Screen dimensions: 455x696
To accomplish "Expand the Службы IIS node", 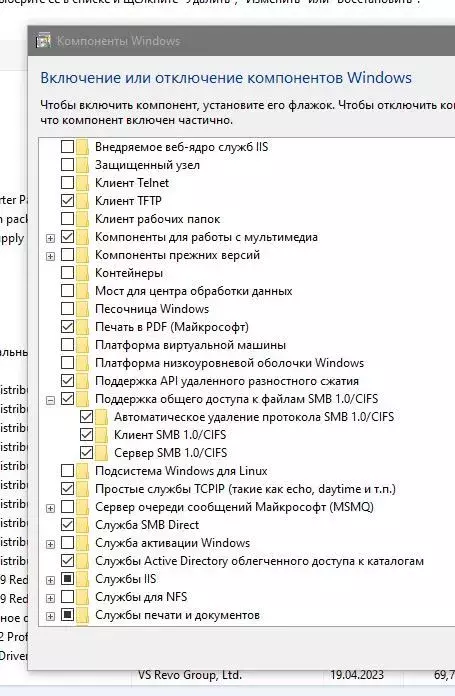I will pos(51,580).
